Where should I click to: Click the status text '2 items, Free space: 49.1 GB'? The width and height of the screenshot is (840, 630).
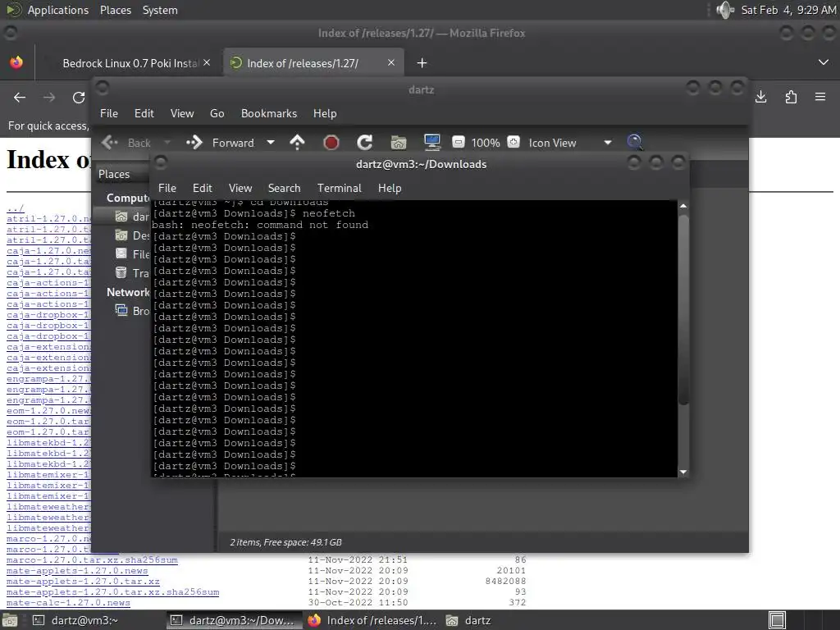click(x=285, y=542)
